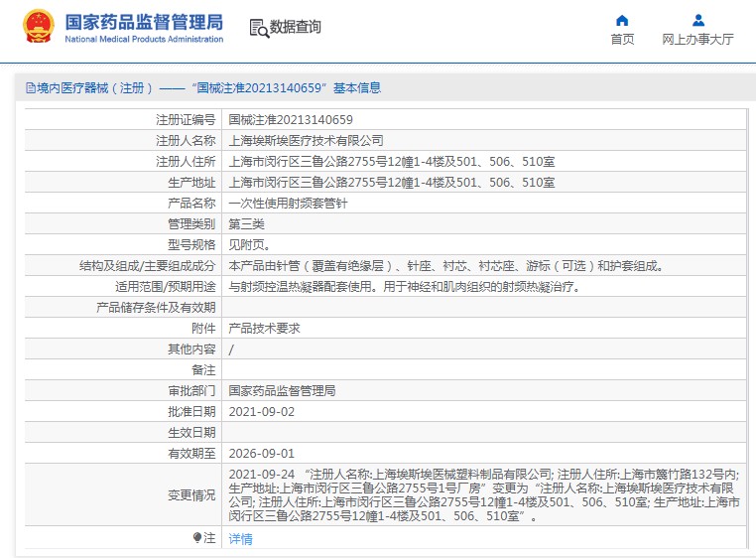Click the intended use 与射频控温热凝器配套使用 text
The height and width of the screenshot is (558, 756).
coord(405,286)
